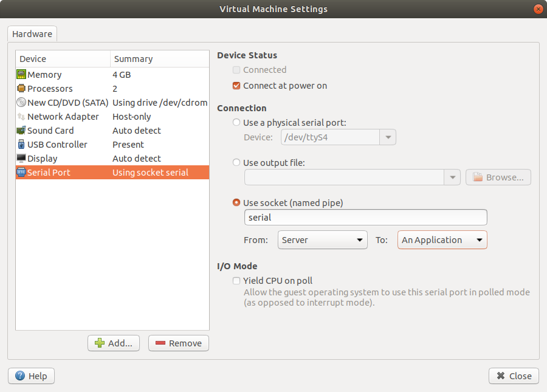Enable Yield CPU on poll
The width and height of the screenshot is (547, 392).
[x=236, y=281]
